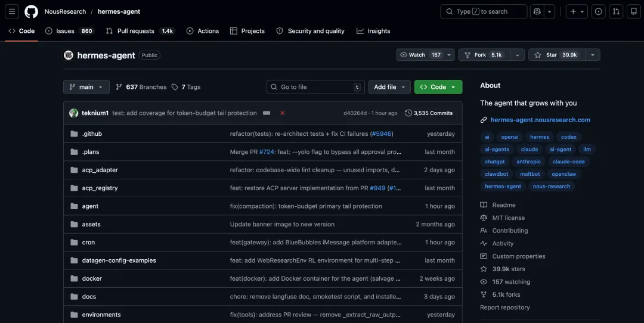Open your pull requests icon in header
This screenshot has width=644, height=323.
[616, 11]
